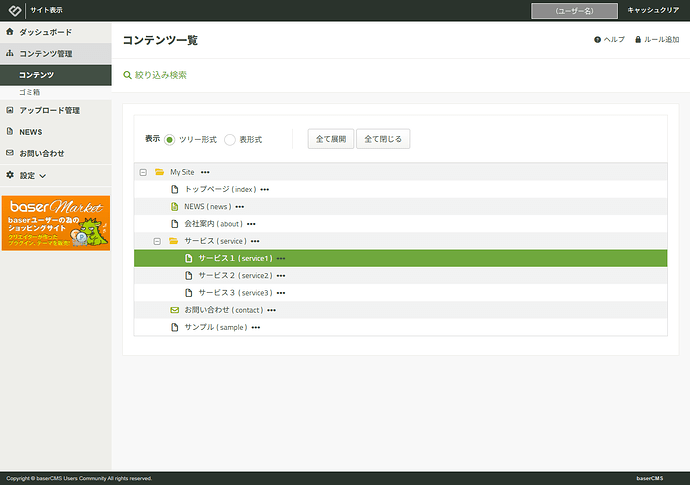
Task: Select サービス１ (service1) row
Action: pyautogui.click(x=400, y=258)
